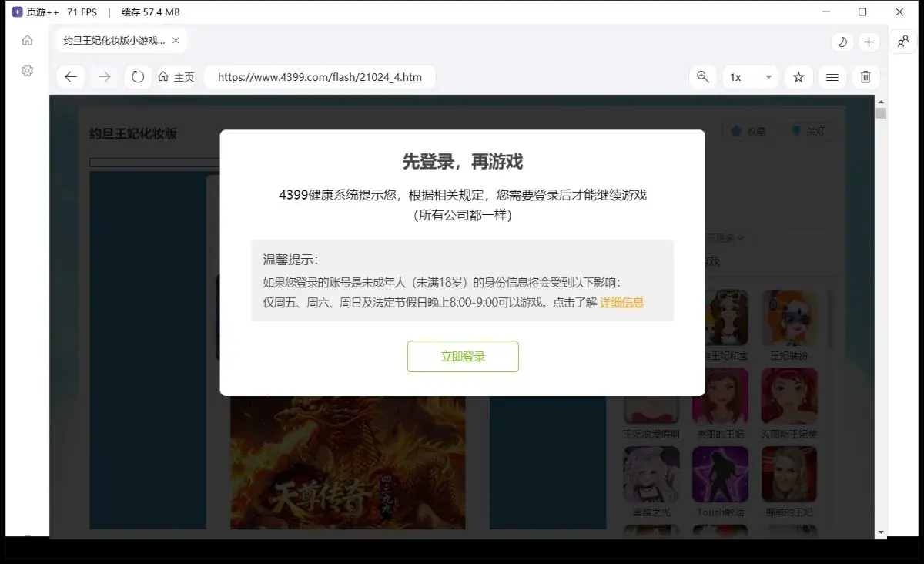Click the user account icon at top right
Image resolution: width=924 pixels, height=564 pixels.
click(902, 42)
